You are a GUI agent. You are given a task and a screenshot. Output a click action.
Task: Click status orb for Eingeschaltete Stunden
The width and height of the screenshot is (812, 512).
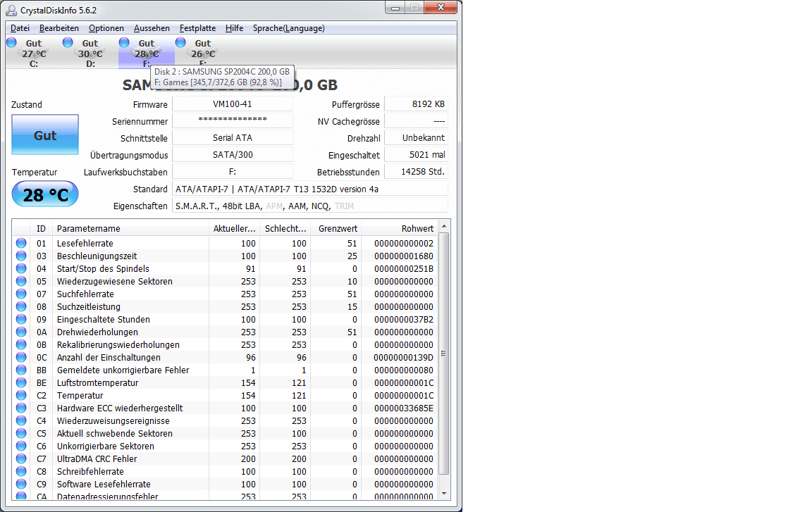click(21, 319)
